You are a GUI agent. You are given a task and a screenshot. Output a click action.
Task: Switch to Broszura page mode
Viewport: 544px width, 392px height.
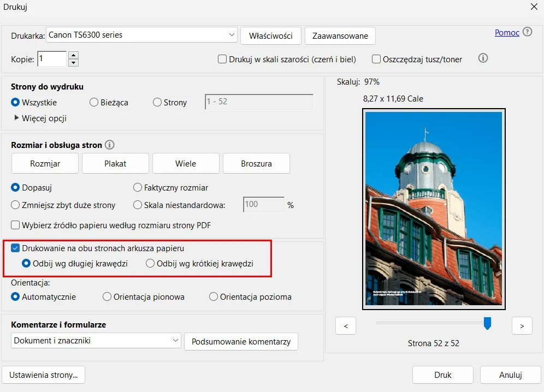256,163
